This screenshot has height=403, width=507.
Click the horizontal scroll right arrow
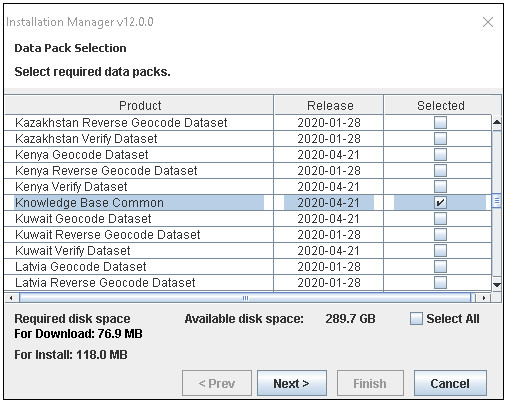tap(483, 298)
